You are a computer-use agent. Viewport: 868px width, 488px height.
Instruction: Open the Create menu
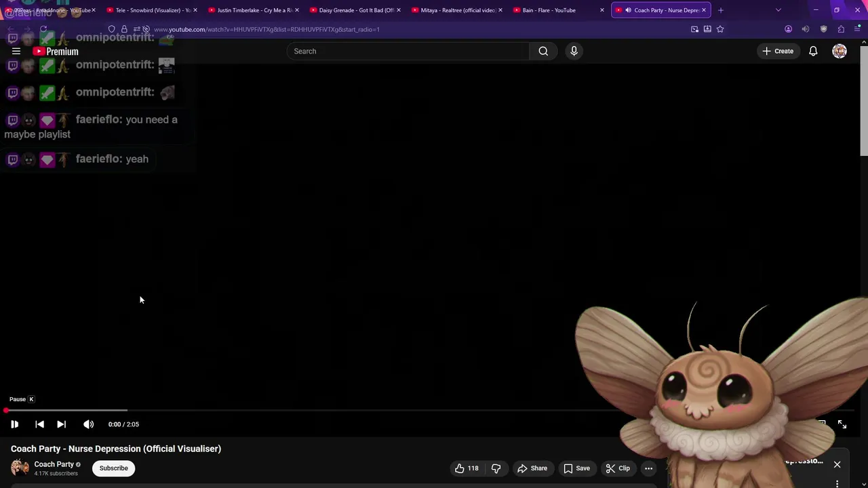(778, 51)
